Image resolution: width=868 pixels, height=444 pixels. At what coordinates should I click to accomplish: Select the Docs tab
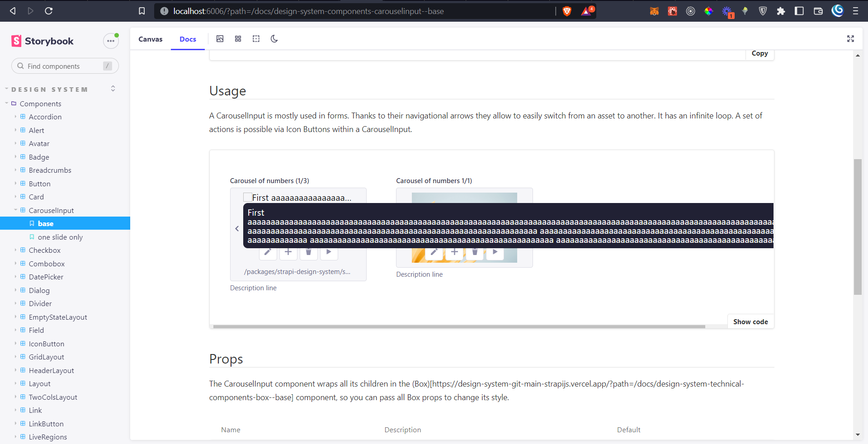pyautogui.click(x=188, y=39)
